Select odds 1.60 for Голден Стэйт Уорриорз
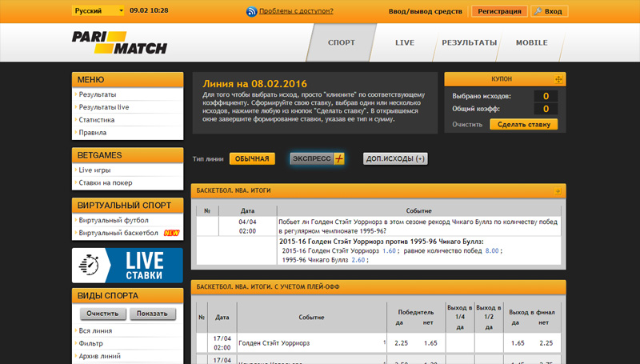 389,250
